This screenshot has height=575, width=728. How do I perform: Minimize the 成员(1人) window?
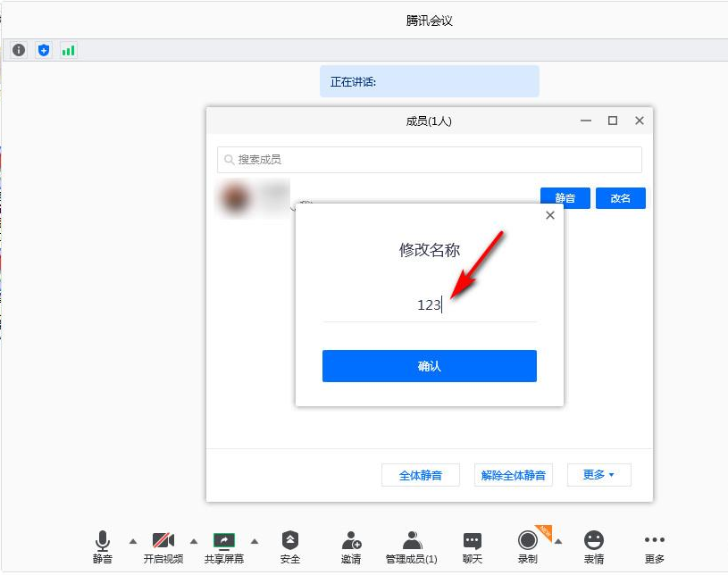tap(586, 121)
